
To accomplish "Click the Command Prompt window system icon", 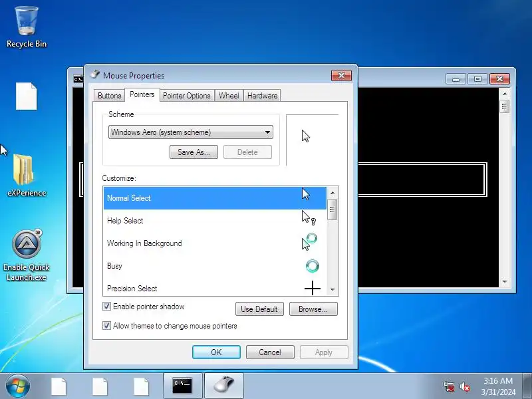I will click(78, 79).
